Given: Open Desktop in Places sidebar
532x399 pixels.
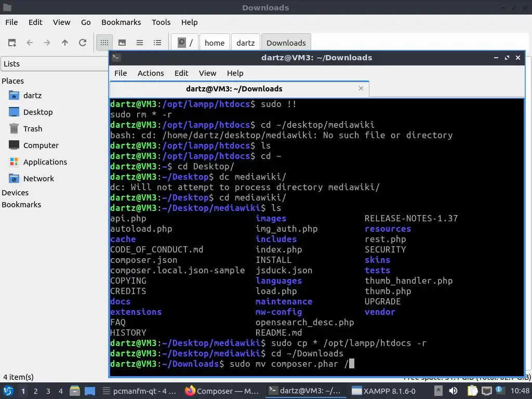Looking at the screenshot, I should point(38,112).
